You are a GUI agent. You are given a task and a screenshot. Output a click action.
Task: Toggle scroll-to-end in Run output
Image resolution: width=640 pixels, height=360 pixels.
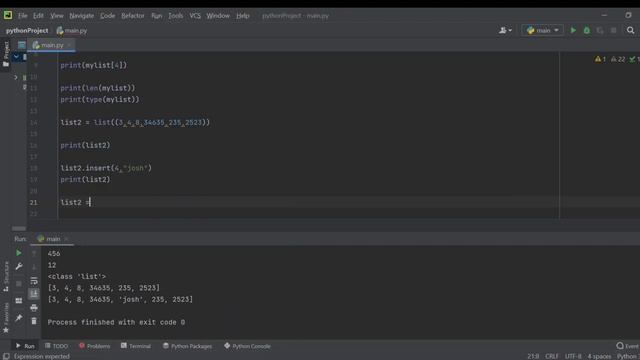coord(34,293)
